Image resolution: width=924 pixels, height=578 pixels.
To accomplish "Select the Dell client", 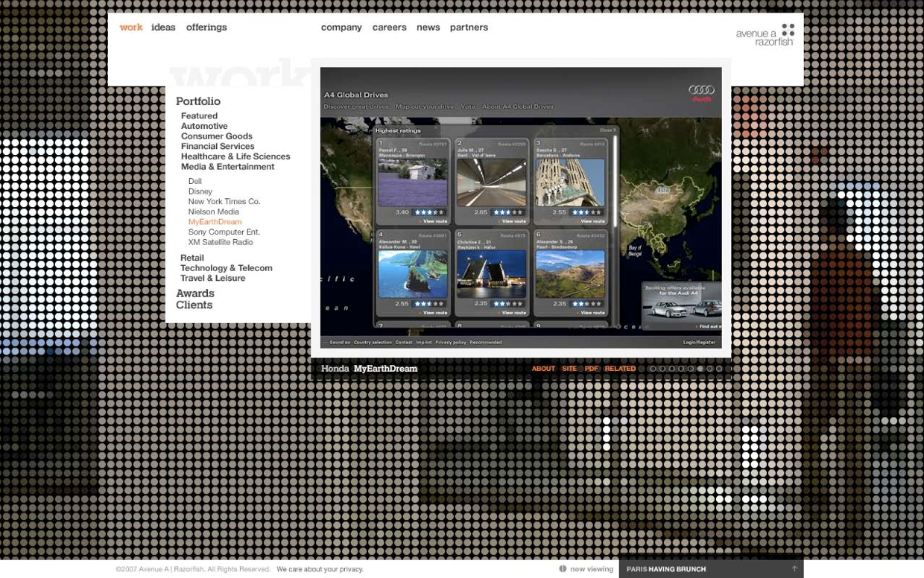I will click(195, 181).
